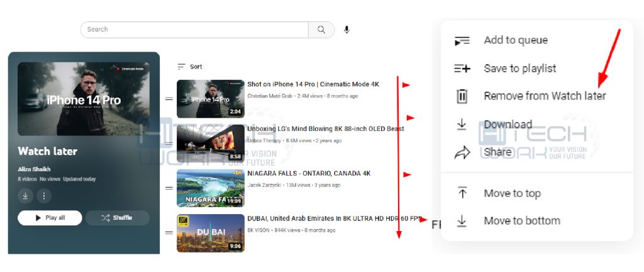This screenshot has width=644, height=272.
Task: Click the Shuffle button
Action: pyautogui.click(x=117, y=218)
